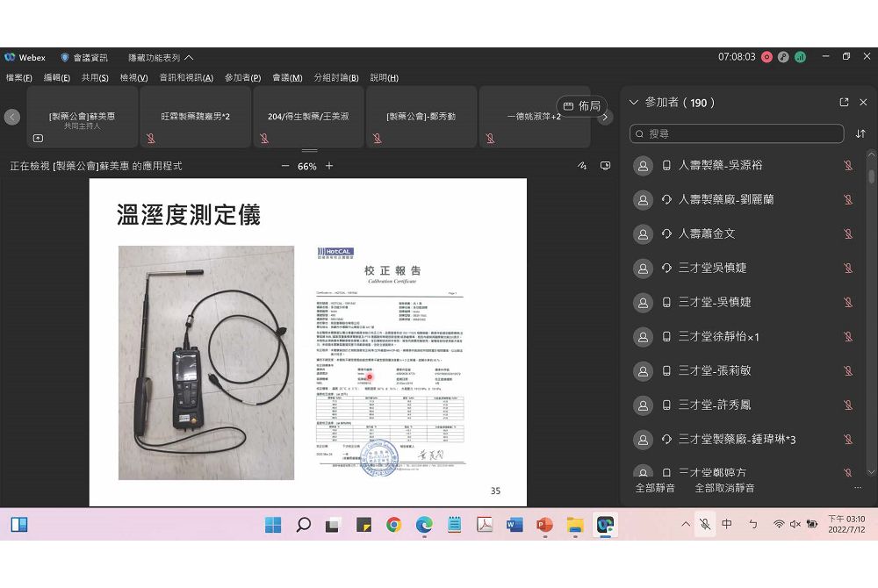
Task: Close the participants panel
Action: (863, 103)
